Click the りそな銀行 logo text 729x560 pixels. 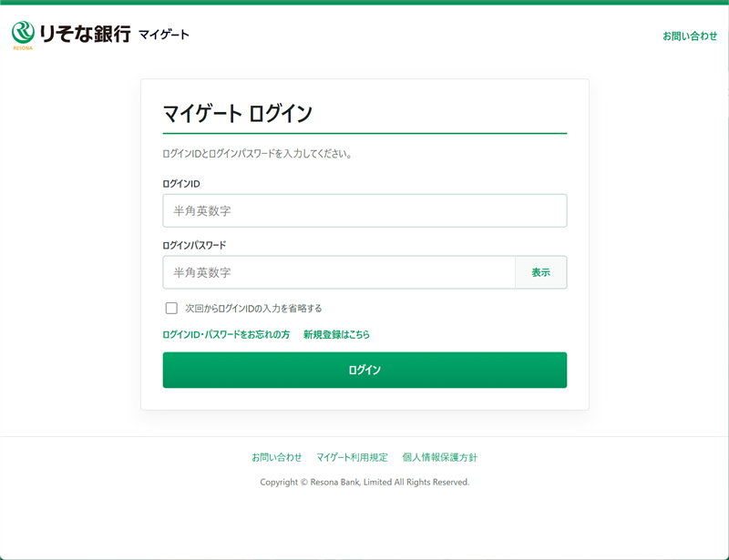pyautogui.click(x=85, y=34)
